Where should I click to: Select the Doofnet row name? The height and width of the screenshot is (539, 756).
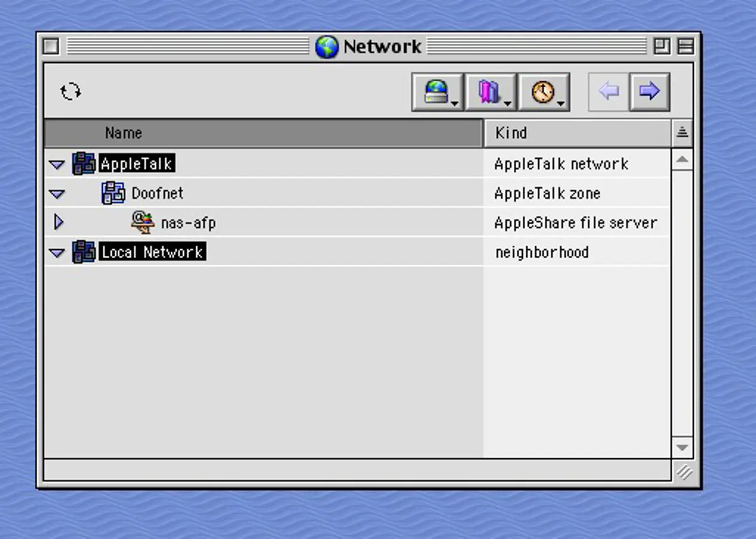pyautogui.click(x=157, y=193)
